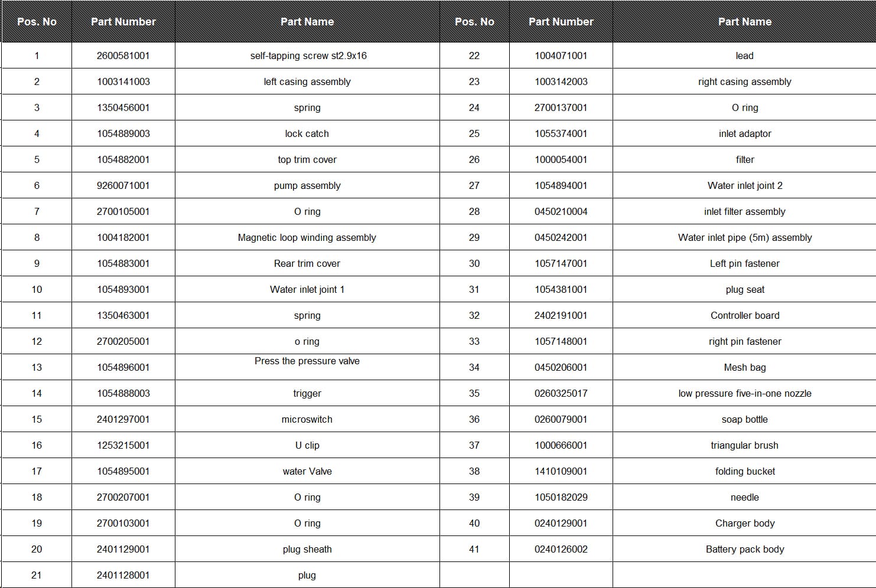The width and height of the screenshot is (876, 588).
Task: Select part number 2401128001 for plug
Action: tap(123, 575)
